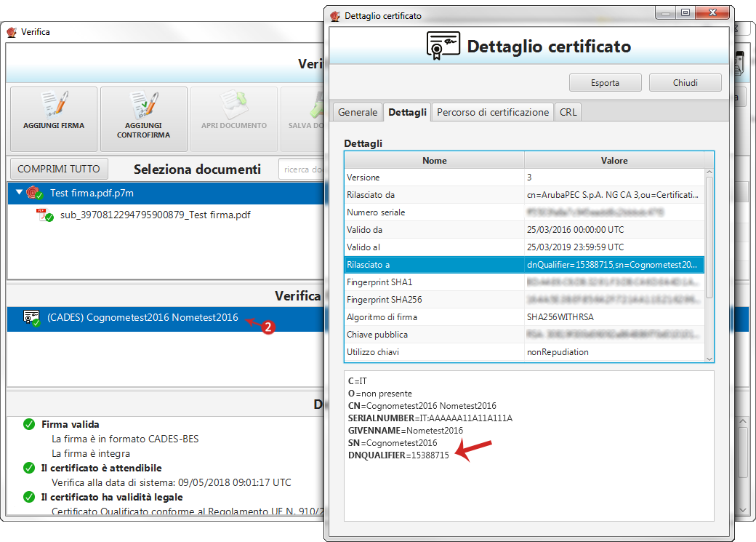Click the value 25/03/2019 23:59:59 UTC
The width and height of the screenshot is (756, 542).
pyautogui.click(x=575, y=247)
